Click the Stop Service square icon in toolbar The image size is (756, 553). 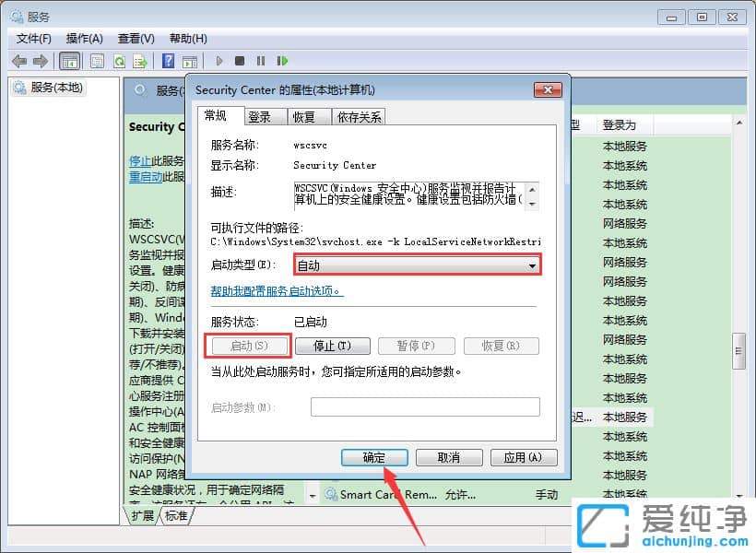[x=238, y=61]
